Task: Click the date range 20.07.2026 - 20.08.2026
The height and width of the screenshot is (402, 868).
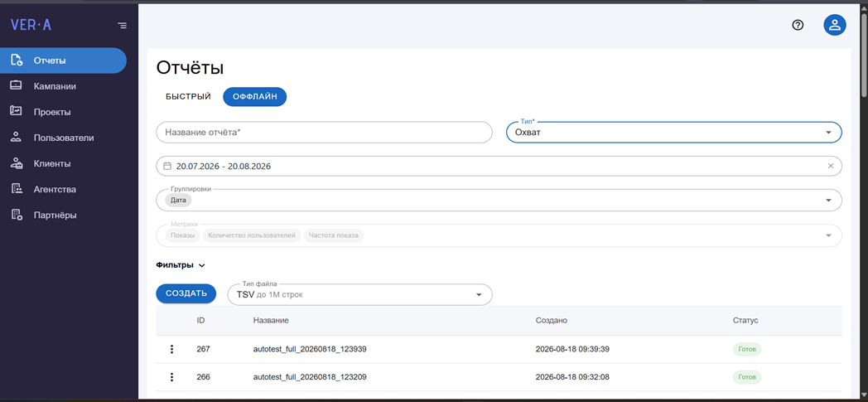Action: pyautogui.click(x=224, y=166)
